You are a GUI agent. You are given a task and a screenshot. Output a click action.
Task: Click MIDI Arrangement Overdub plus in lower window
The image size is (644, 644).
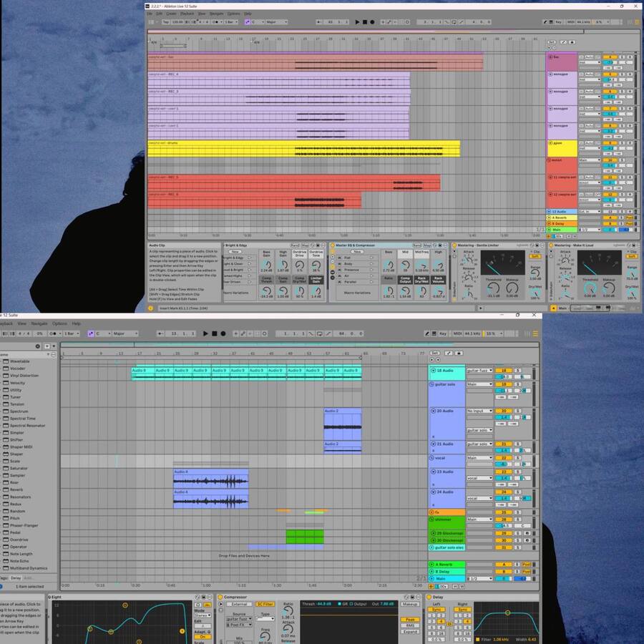point(235,333)
